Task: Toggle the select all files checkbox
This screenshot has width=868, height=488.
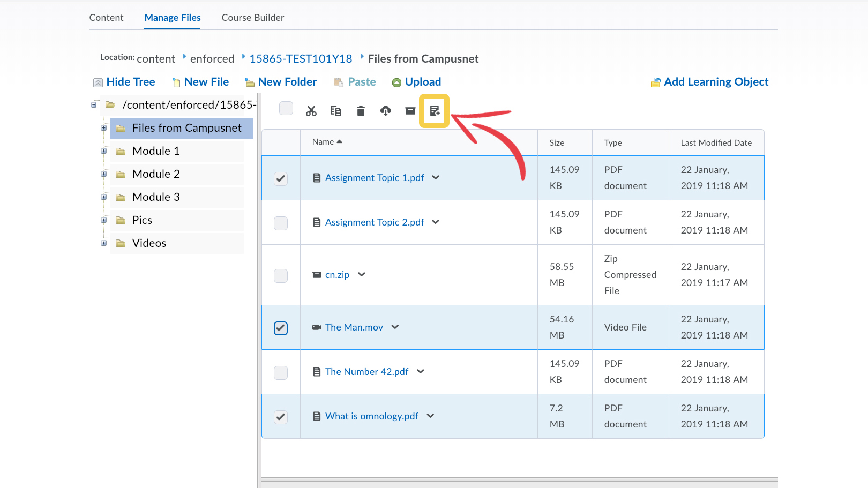Action: (x=286, y=108)
